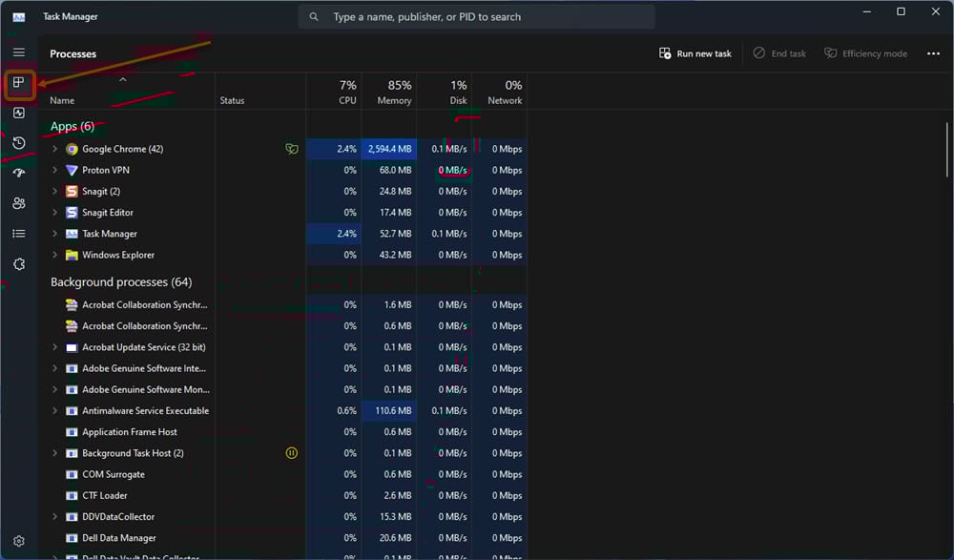954x560 pixels.
Task: Expand the Google Chrome (42) group
Action: (54, 149)
